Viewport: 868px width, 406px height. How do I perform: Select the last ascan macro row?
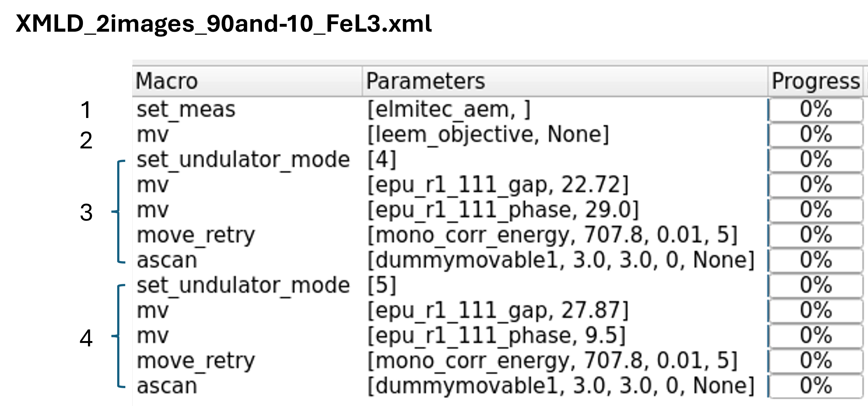[167, 386]
